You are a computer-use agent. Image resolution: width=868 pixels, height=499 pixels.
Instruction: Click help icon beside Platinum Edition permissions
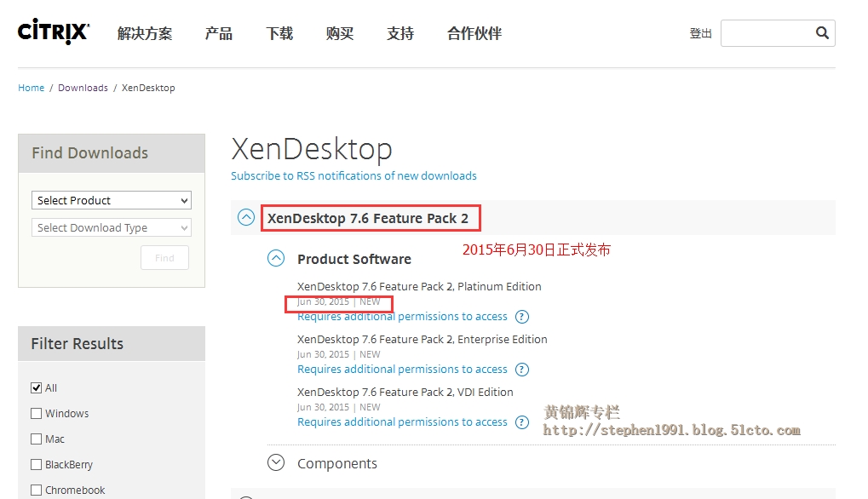[522, 317]
